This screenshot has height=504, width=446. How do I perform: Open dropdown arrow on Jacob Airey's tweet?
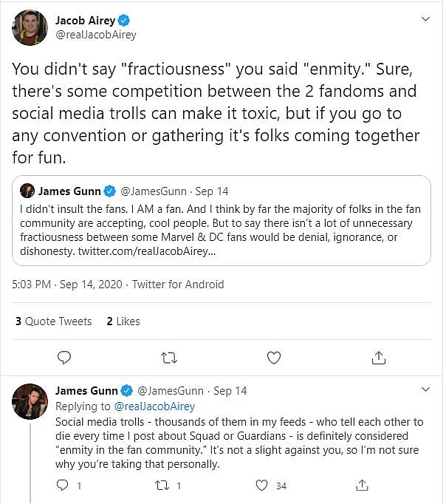[425, 18]
